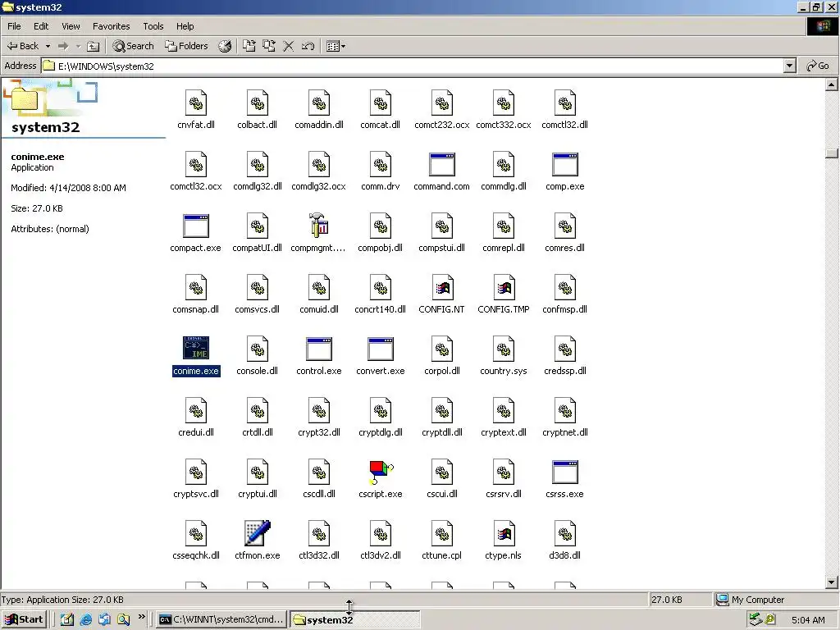Select the csrss.exe file icon
840x630 pixels.
pos(564,472)
